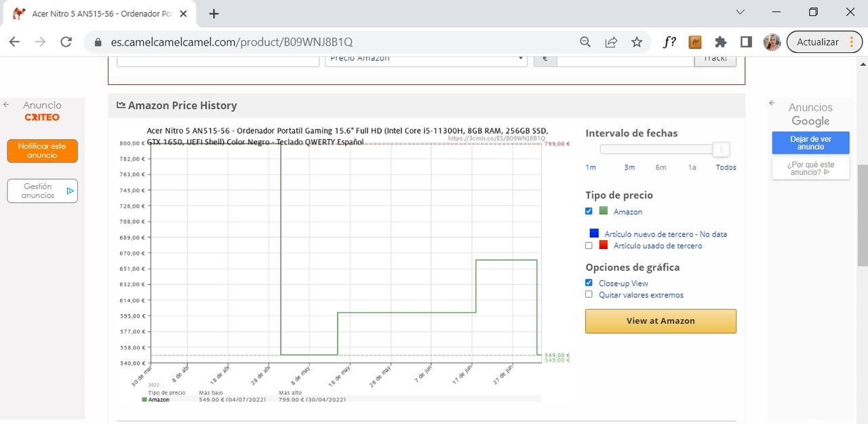Screen dimensions: 868x424
Task: Reload the current page
Action: [66, 42]
